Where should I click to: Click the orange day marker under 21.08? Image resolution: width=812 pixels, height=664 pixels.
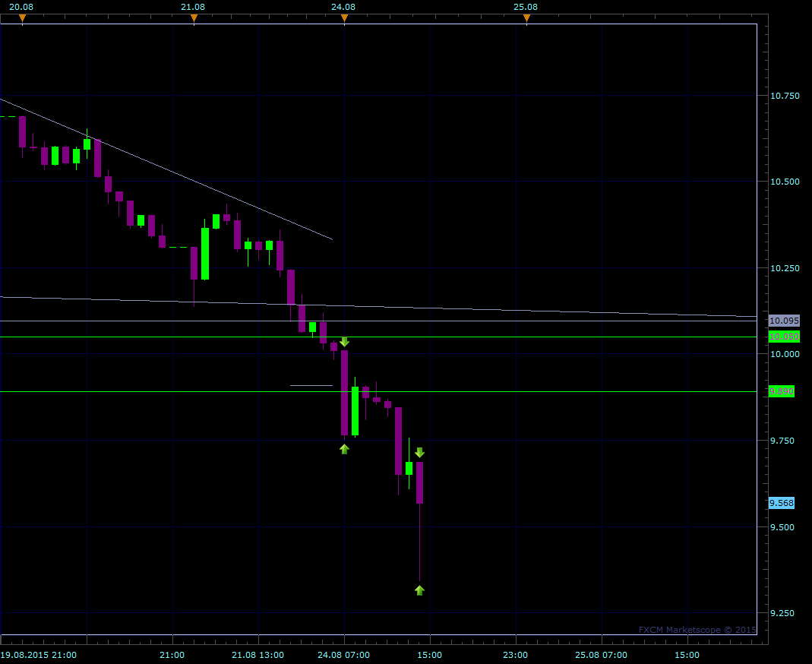(194, 18)
